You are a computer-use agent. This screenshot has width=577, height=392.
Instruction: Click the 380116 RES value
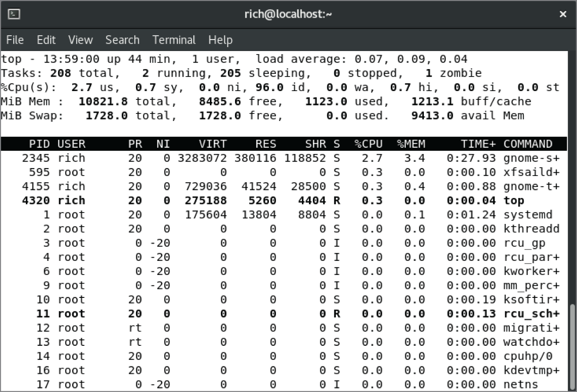[255, 158]
